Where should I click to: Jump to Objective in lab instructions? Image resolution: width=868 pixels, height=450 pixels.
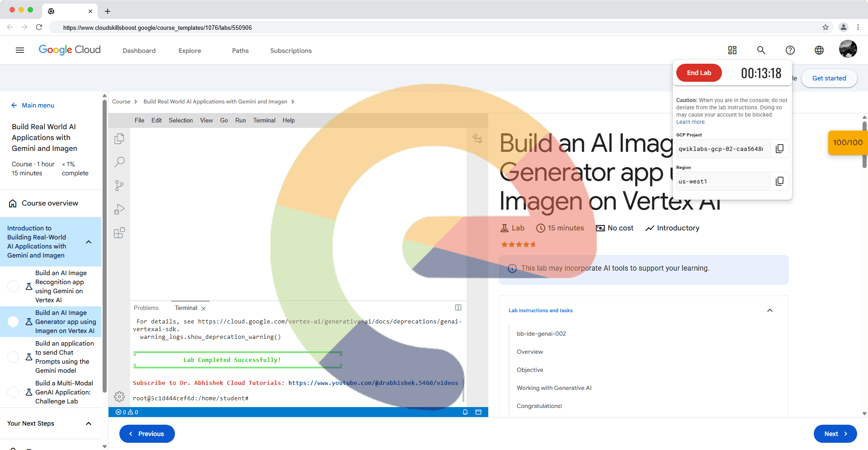[530, 370]
